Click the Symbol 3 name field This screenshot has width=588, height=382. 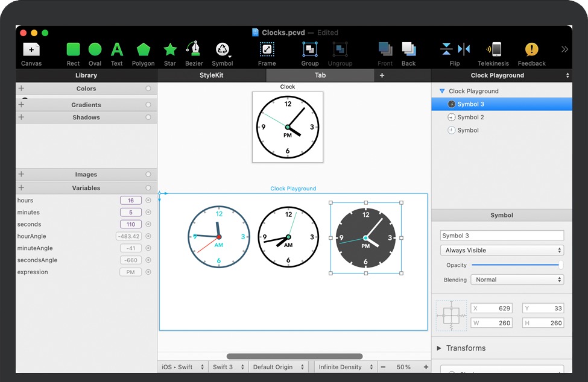502,236
